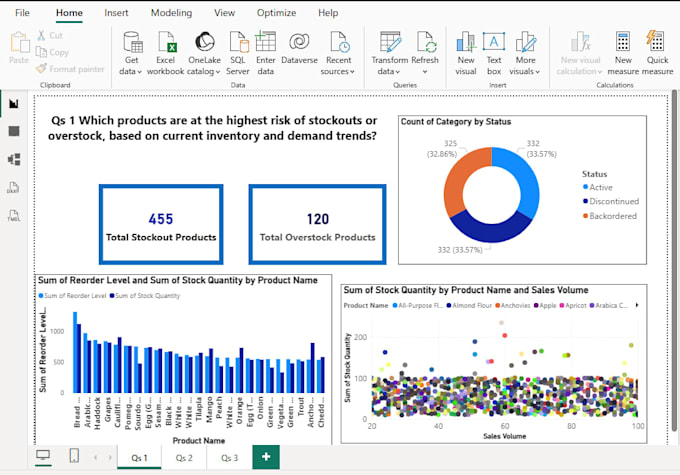The height and width of the screenshot is (475, 680).
Task: Click the SQL Server icon
Action: [238, 42]
